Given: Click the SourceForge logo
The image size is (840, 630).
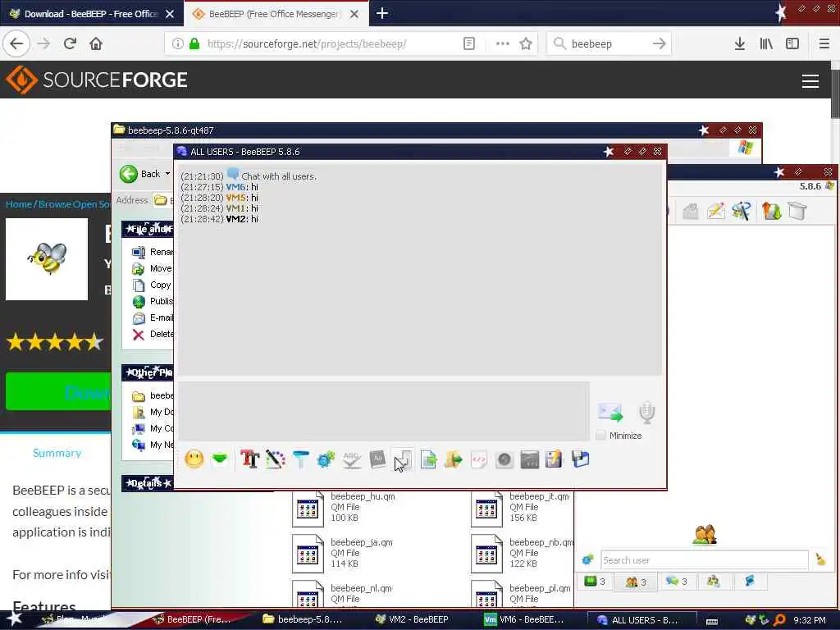Looking at the screenshot, I should (x=97, y=80).
